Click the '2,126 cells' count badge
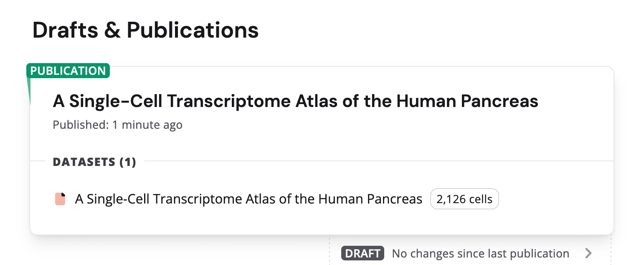 tap(464, 199)
